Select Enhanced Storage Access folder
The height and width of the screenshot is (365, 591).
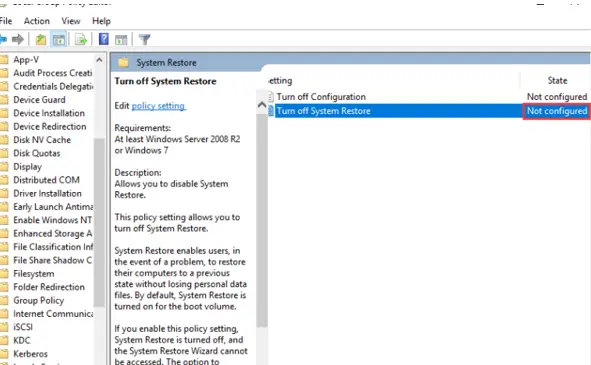pos(52,233)
